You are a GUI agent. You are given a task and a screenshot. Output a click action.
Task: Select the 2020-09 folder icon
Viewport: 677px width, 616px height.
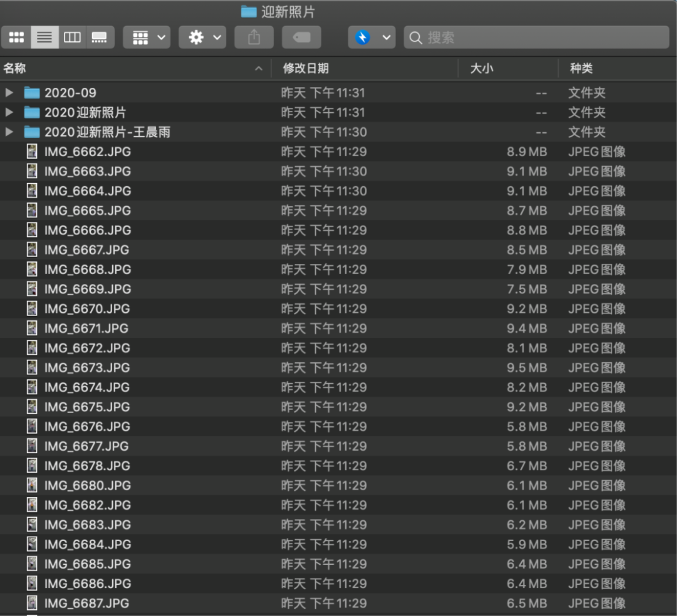point(32,93)
